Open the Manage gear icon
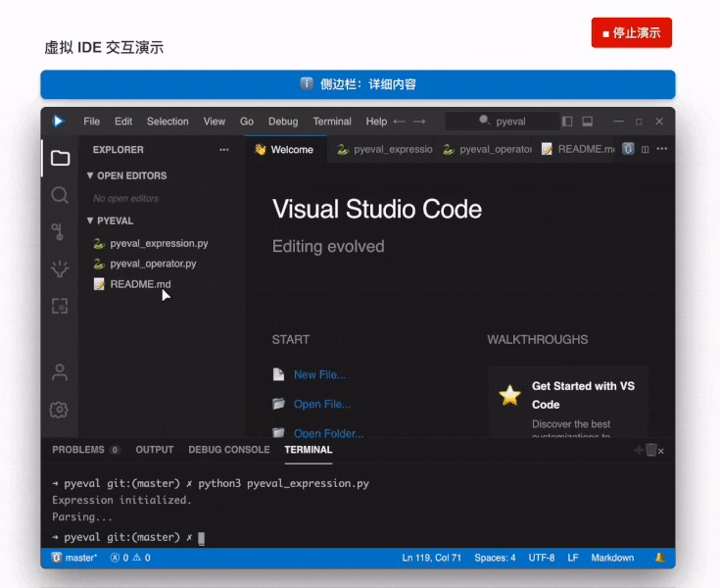This screenshot has height=588, width=720. click(x=60, y=410)
